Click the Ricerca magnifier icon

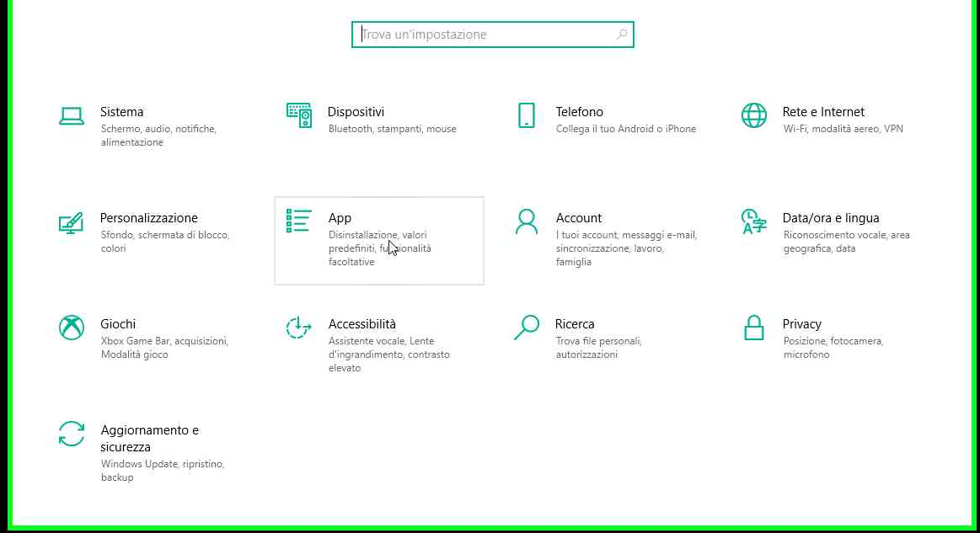pos(527,328)
